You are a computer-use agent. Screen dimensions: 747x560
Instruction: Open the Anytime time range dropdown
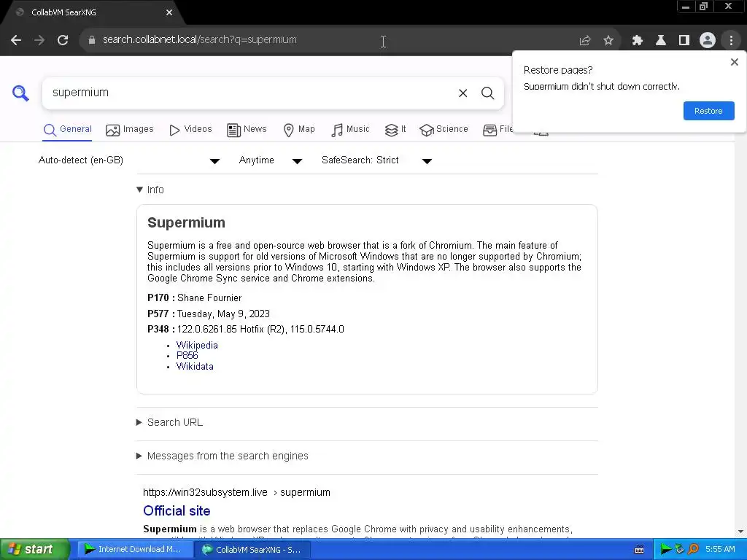[270, 160]
